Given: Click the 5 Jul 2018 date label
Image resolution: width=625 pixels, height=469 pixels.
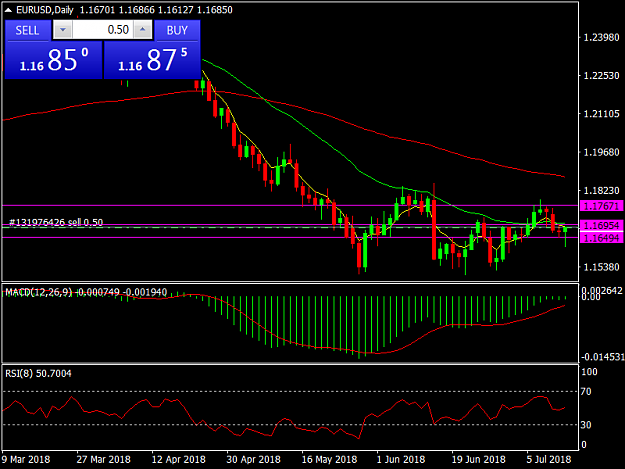Looking at the screenshot, I should [549, 459].
